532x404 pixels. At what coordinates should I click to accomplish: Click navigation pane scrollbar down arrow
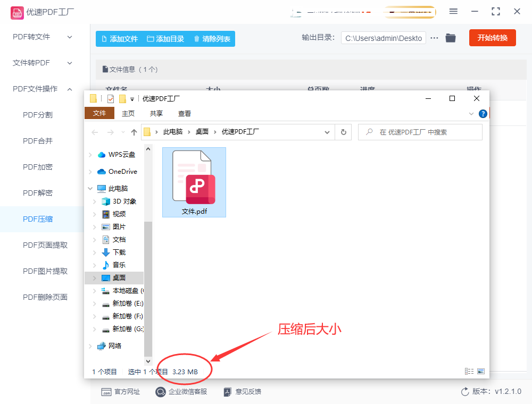coord(148,361)
